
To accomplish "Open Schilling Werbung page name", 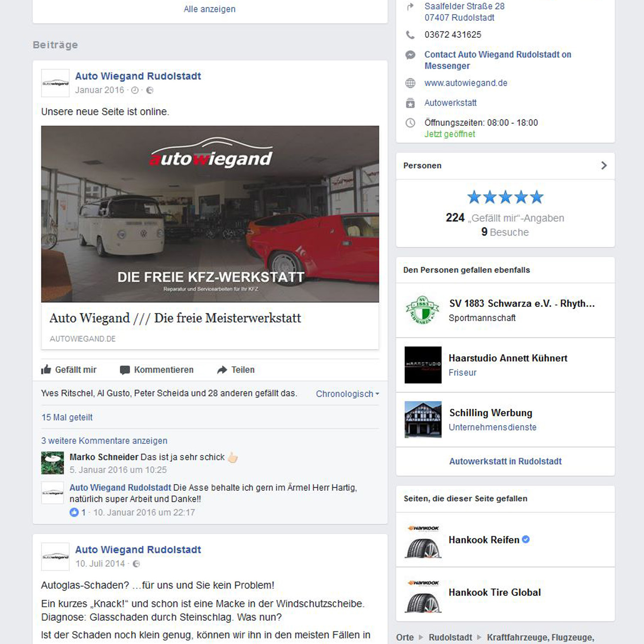I will pyautogui.click(x=491, y=413).
